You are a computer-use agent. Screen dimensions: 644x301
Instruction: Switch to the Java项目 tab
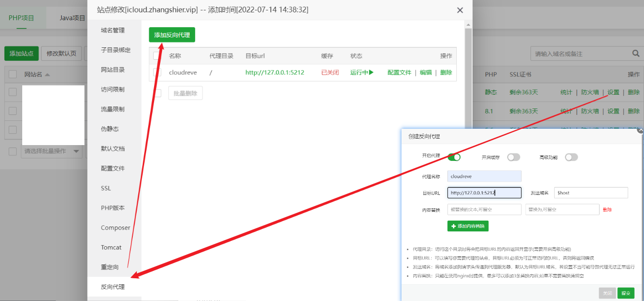click(x=73, y=18)
